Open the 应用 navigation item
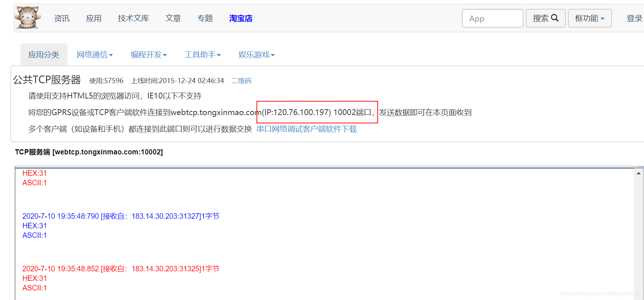Image resolution: width=644 pixels, height=300 pixels. [x=94, y=18]
